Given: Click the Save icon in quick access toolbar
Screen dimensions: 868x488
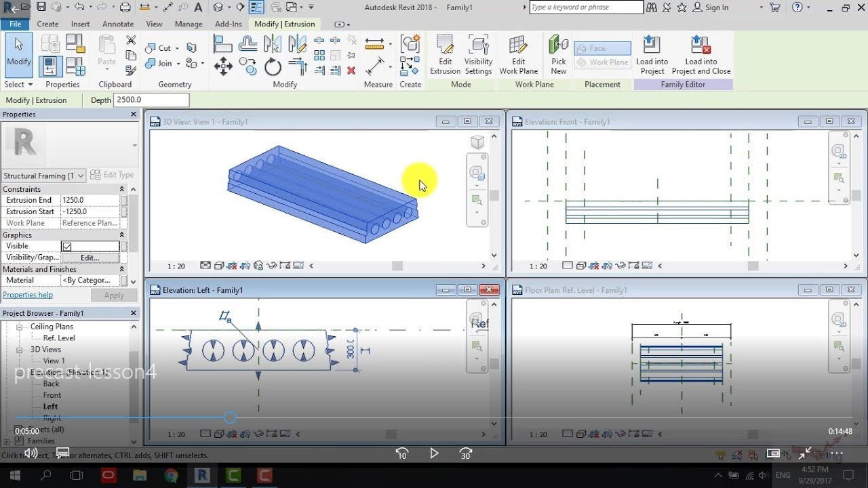Looking at the screenshot, I should [x=41, y=7].
